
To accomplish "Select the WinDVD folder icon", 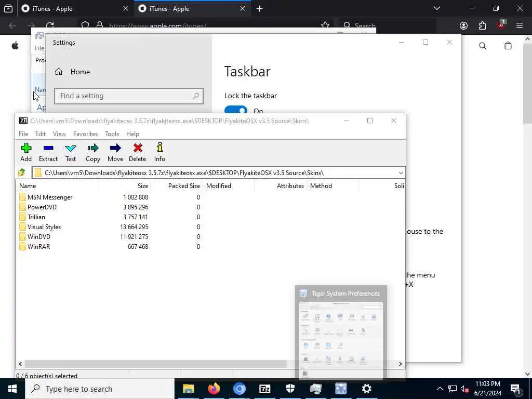I will tap(22, 236).
